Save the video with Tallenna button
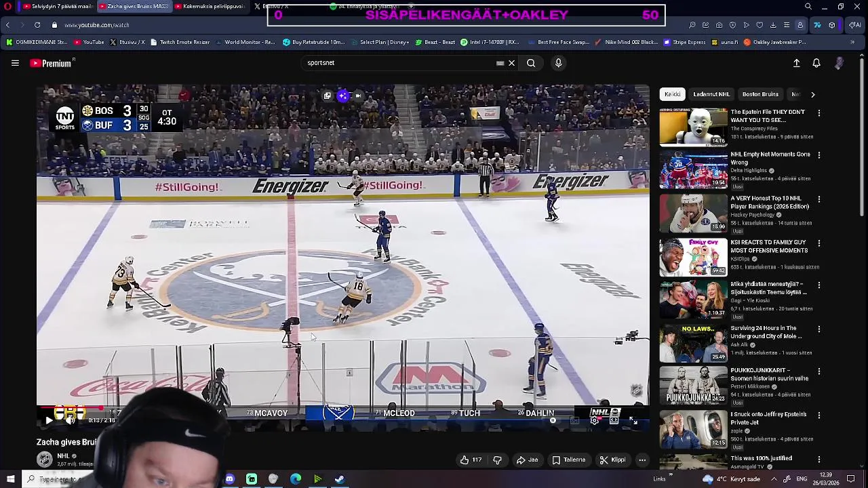868x488 pixels. [x=568, y=460]
